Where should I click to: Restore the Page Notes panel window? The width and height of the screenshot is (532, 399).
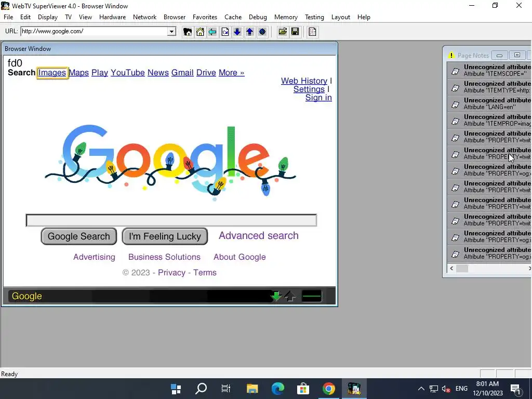pyautogui.click(x=517, y=55)
